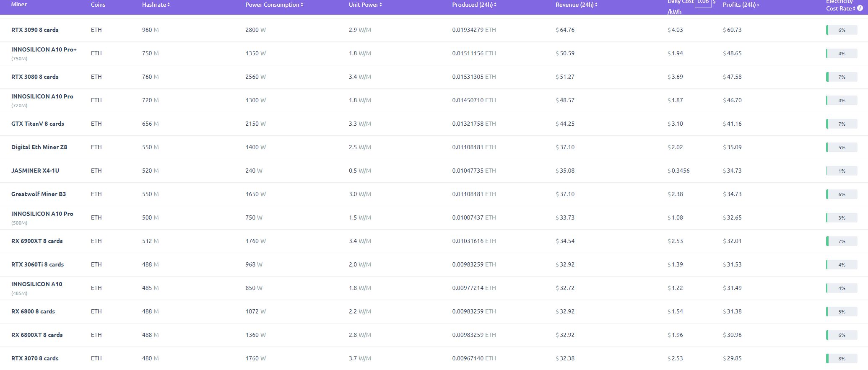The height and width of the screenshot is (370, 868).
Task: Sort by Revenue (24h) sort arrows
Action: coord(596,5)
